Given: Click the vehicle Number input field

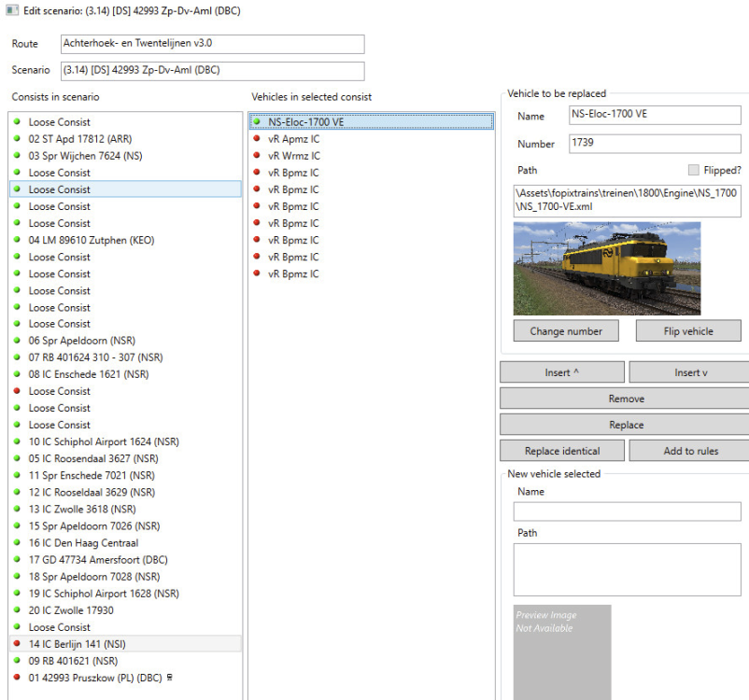Looking at the screenshot, I should coord(654,144).
